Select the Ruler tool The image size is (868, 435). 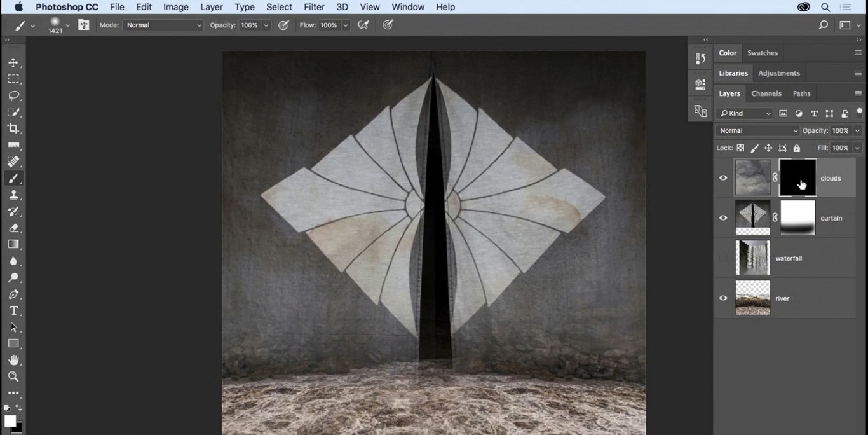coord(13,146)
